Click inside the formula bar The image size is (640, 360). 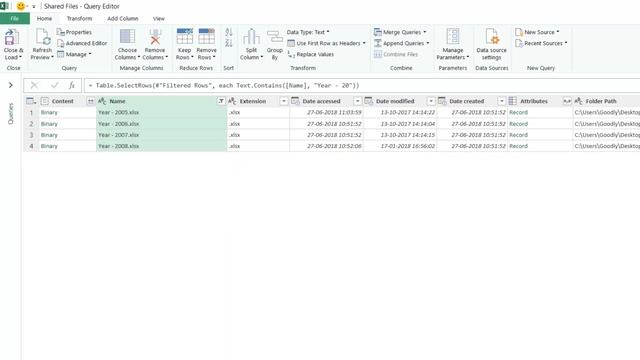(362, 85)
